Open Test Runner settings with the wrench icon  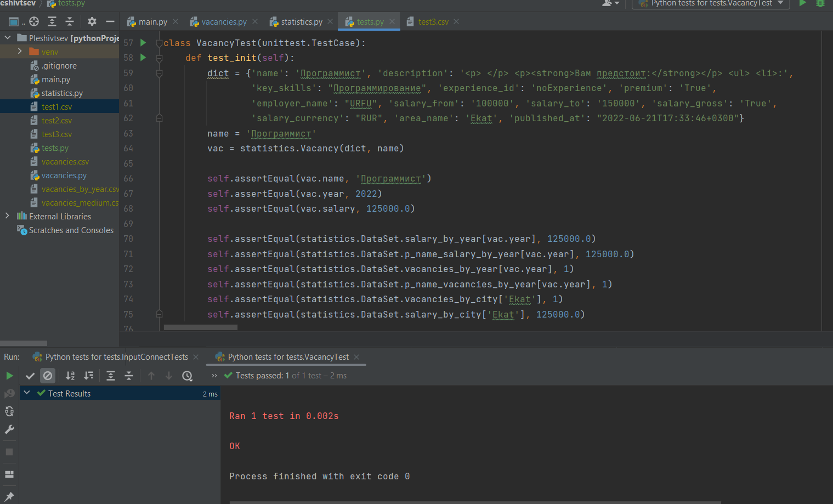pos(9,429)
